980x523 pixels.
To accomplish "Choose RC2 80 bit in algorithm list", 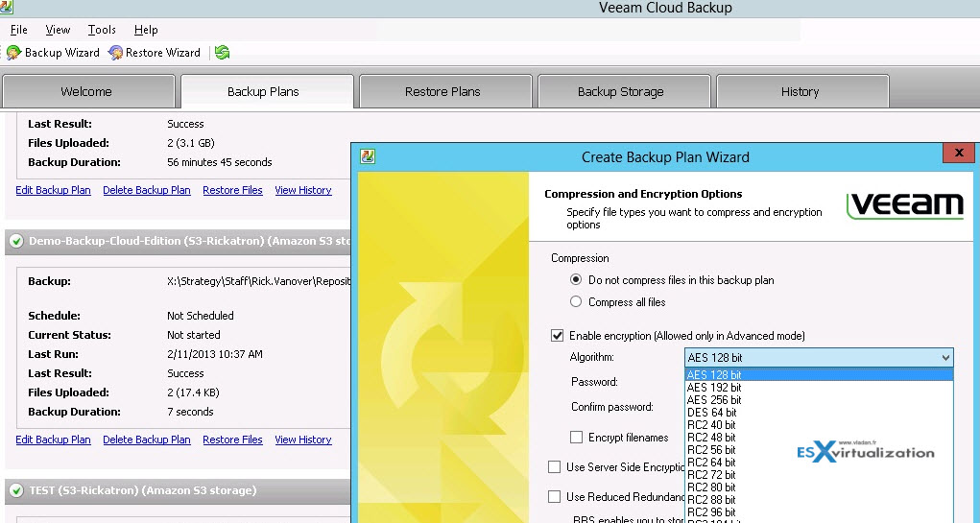I will pyautogui.click(x=819, y=487).
